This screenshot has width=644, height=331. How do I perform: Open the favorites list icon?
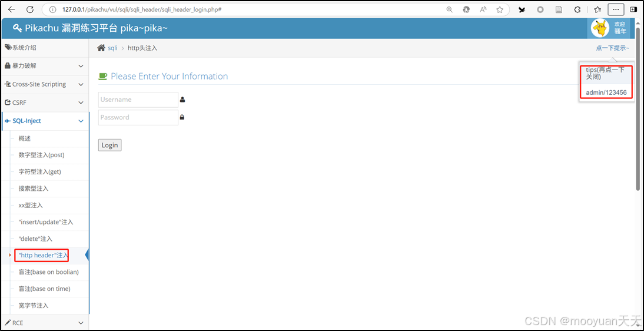point(597,9)
